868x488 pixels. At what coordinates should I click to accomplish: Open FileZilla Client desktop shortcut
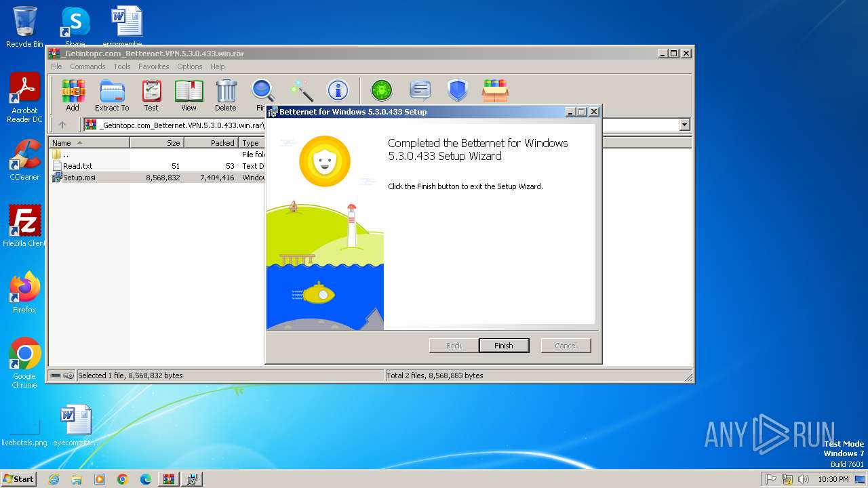coord(24,226)
